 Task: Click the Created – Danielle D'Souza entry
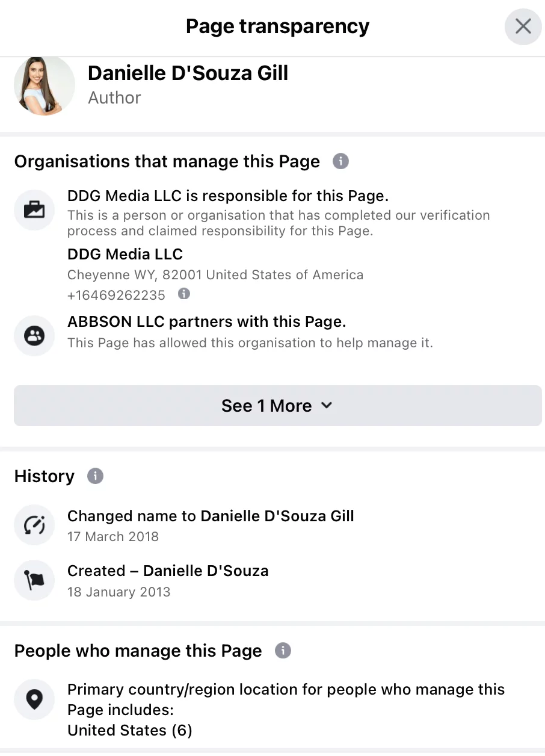[168, 571]
